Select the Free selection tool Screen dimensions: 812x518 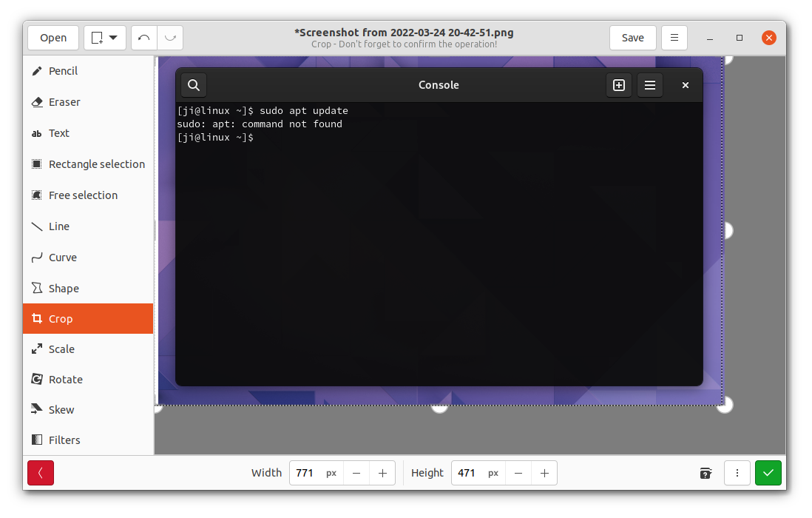(x=84, y=195)
